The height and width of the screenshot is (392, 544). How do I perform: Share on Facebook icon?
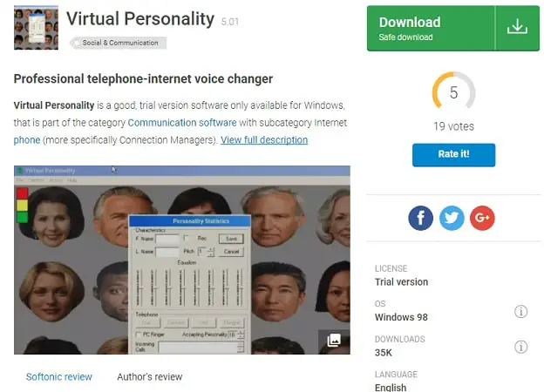point(420,218)
